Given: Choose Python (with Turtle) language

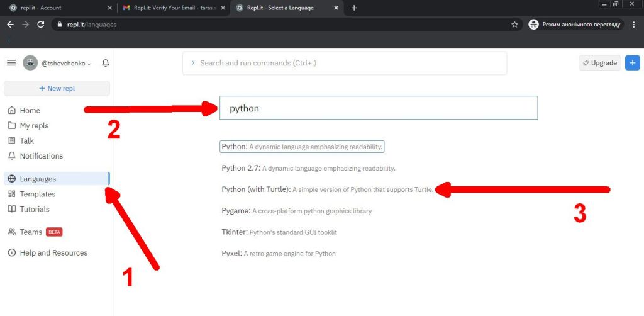Looking at the screenshot, I should 327,189.
